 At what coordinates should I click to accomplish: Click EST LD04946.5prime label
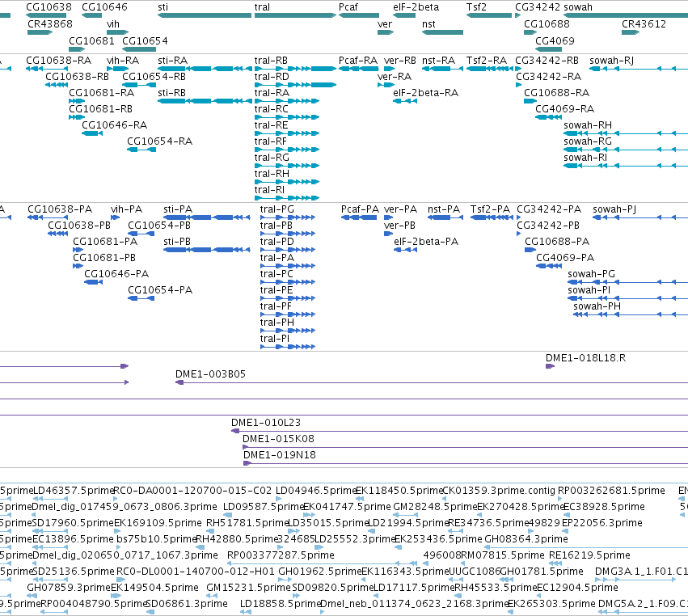[x=315, y=490]
